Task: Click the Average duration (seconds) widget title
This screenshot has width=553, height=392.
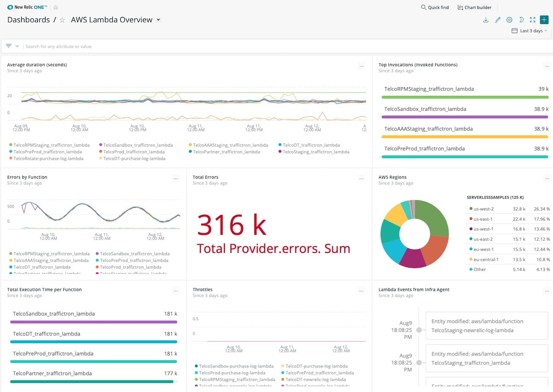Action: [37, 65]
